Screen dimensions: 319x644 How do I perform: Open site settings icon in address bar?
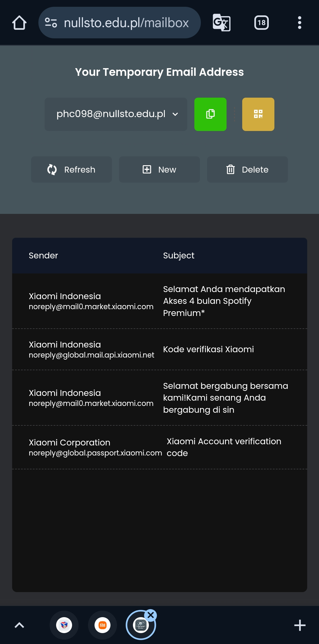click(51, 23)
